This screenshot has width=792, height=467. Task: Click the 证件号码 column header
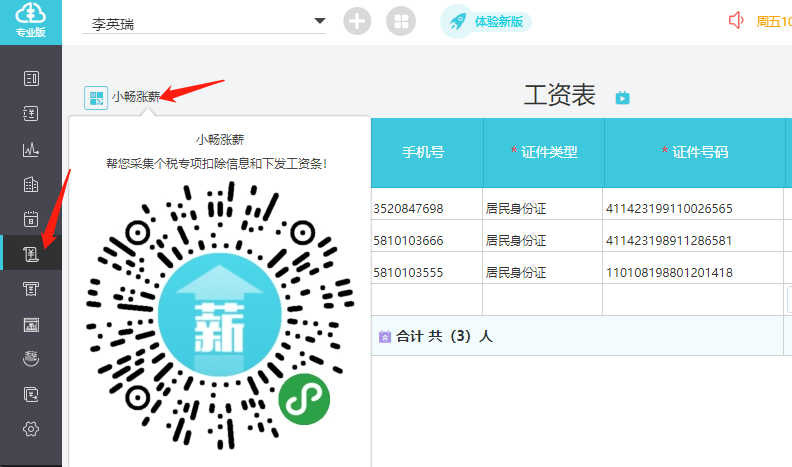(x=695, y=152)
